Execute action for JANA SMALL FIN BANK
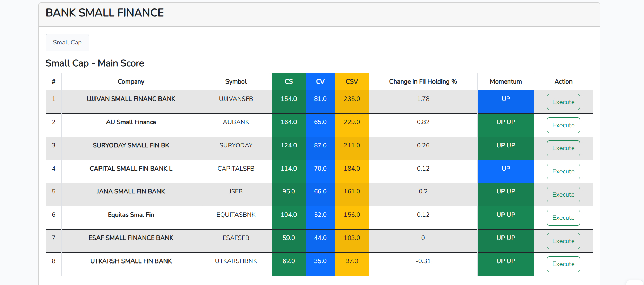 click(563, 195)
